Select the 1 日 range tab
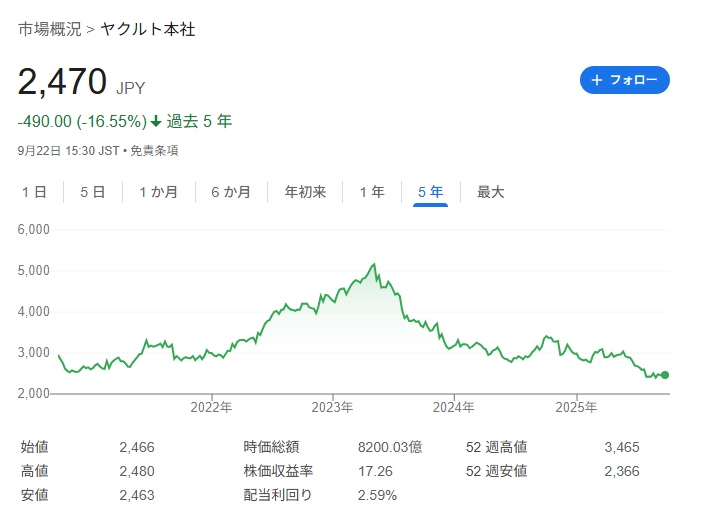Image resolution: width=714 pixels, height=519 pixels. (34, 192)
